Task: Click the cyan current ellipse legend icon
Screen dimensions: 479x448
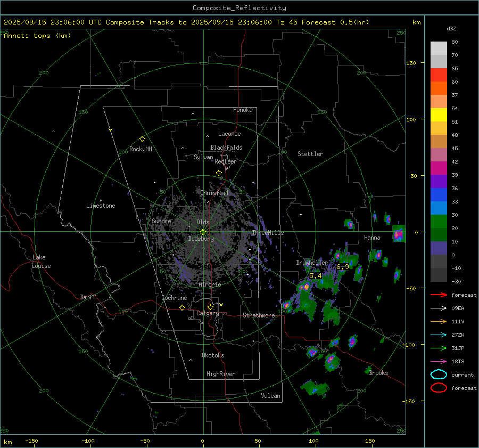Action: (439, 374)
